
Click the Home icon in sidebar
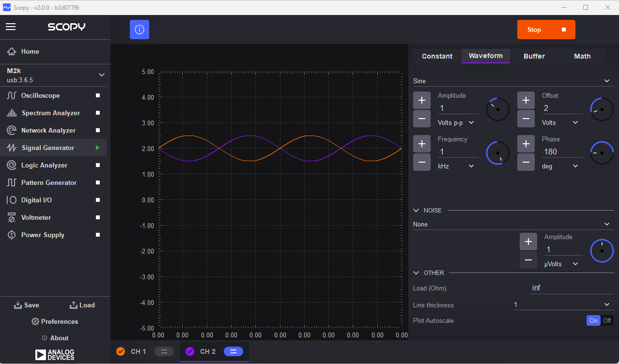pyautogui.click(x=12, y=51)
